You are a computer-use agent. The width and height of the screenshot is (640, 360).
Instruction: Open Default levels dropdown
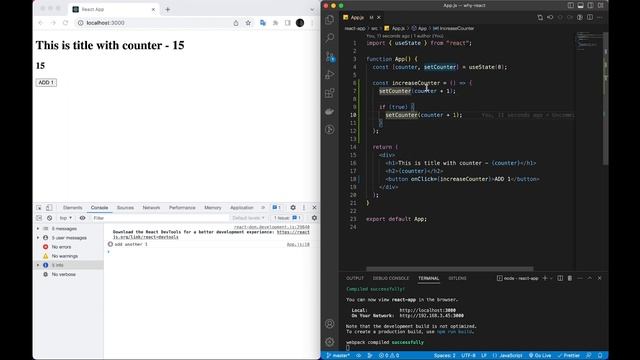(x=249, y=218)
